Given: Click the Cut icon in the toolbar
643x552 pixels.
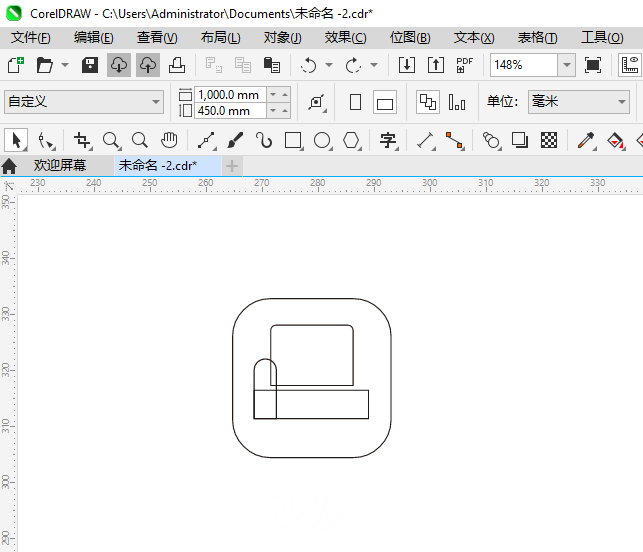Looking at the screenshot, I should pos(213,65).
